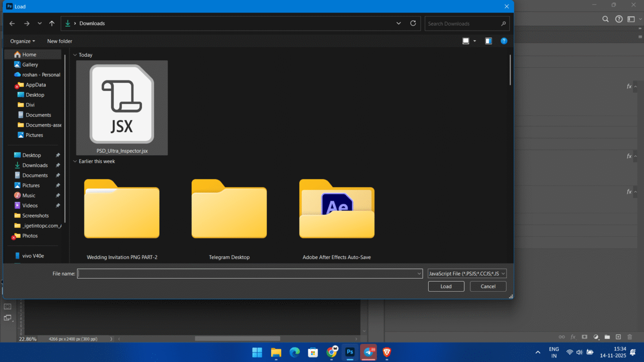Viewport: 644px width, 362px height.
Task: Open the Brave browser taskbar icon
Action: 387,352
